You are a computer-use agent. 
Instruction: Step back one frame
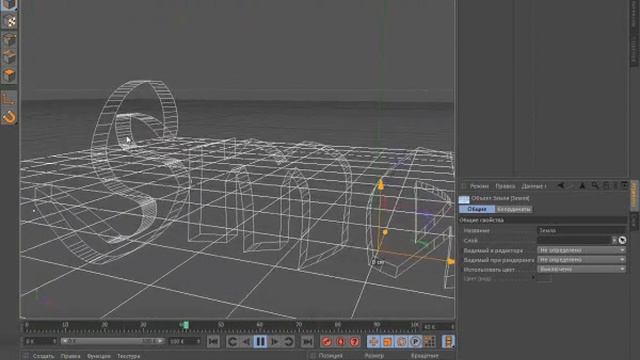[x=246, y=341]
